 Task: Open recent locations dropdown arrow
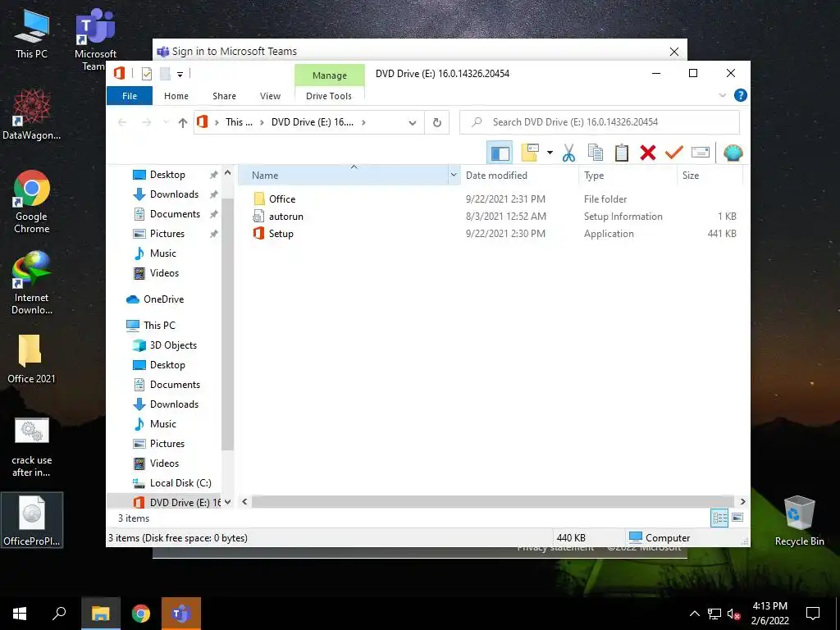pyautogui.click(x=166, y=123)
